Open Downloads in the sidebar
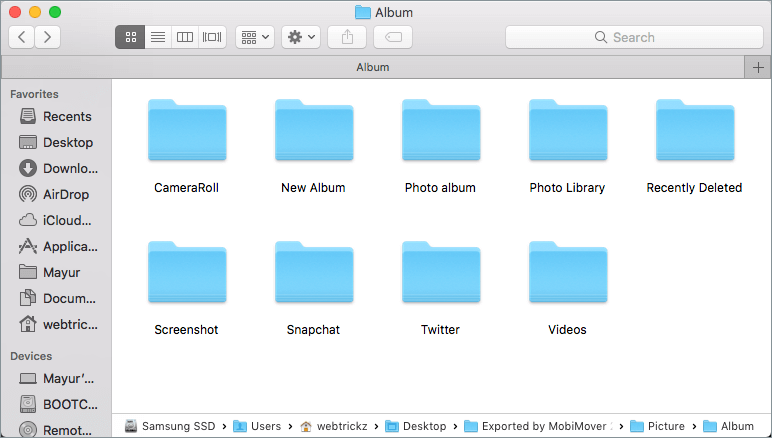 59,168
